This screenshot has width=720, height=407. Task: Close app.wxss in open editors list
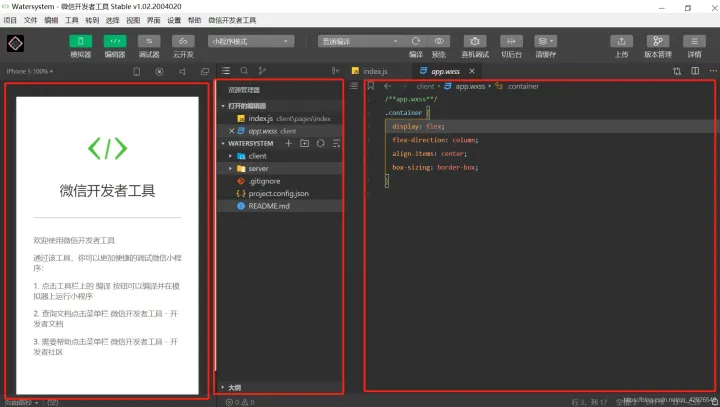click(231, 131)
